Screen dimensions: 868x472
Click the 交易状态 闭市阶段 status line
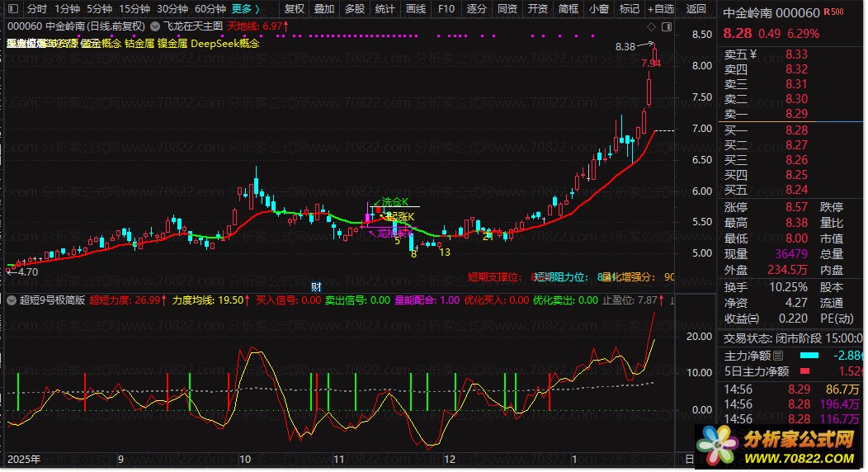pos(791,338)
